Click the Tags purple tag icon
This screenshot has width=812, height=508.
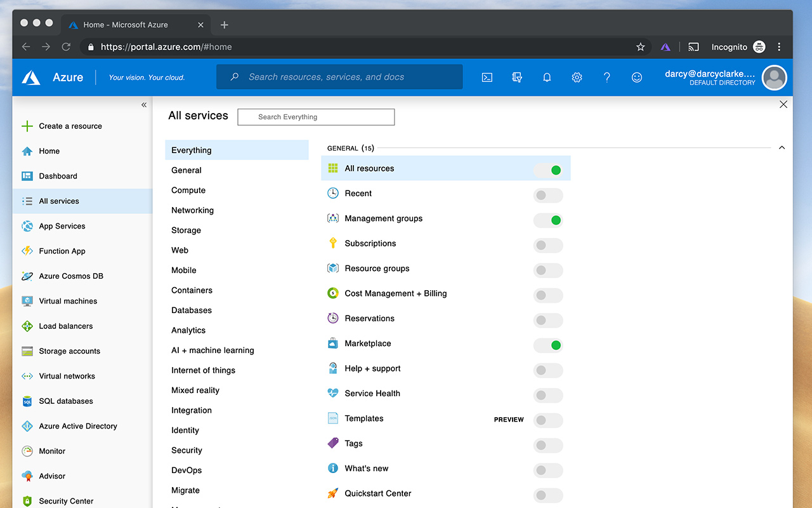pos(333,443)
